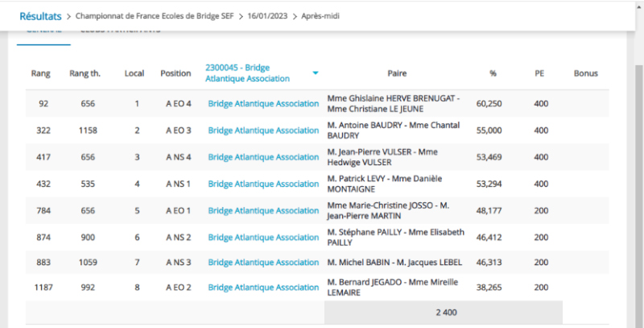This screenshot has height=328, width=644.
Task: Open Championnat de France Ecoles de Bridge SEF breadcrumb
Action: click(x=155, y=16)
